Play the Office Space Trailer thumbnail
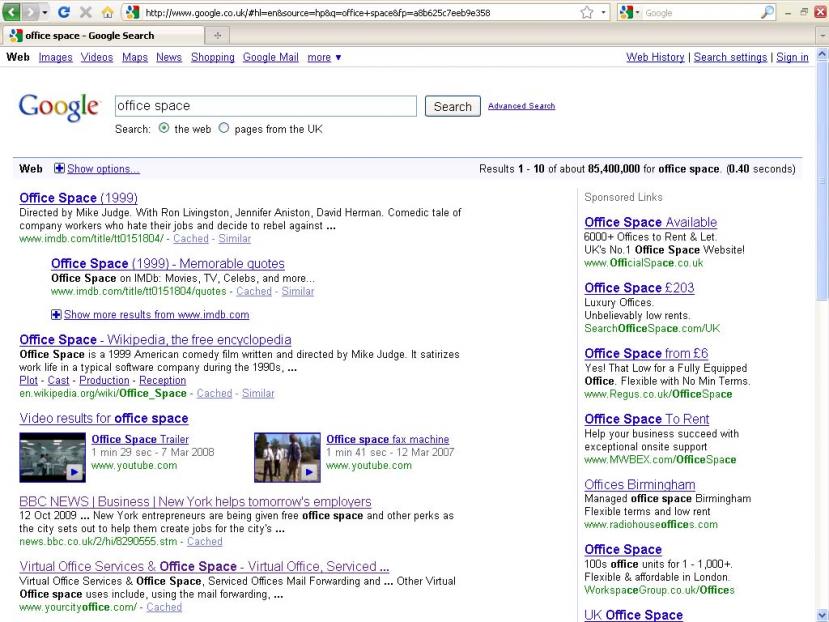 point(52,458)
